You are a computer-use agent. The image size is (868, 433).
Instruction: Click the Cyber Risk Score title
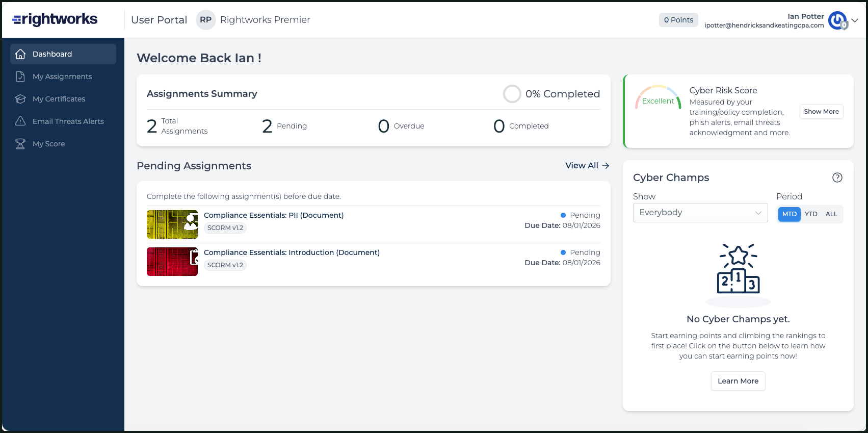(723, 90)
